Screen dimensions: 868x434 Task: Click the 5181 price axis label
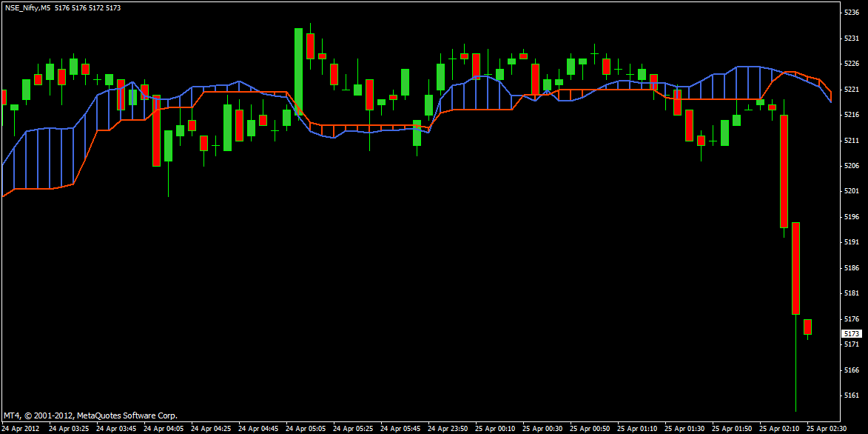[x=851, y=293]
